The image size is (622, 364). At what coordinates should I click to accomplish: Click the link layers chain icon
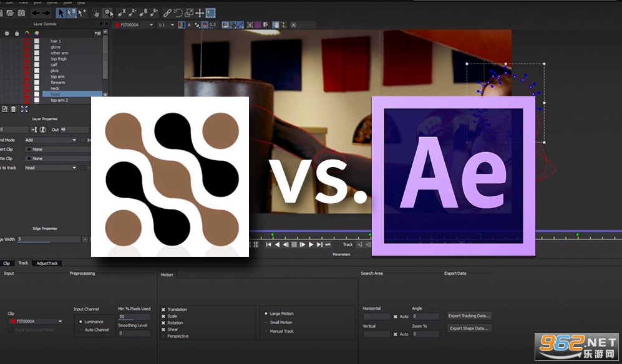167,13
